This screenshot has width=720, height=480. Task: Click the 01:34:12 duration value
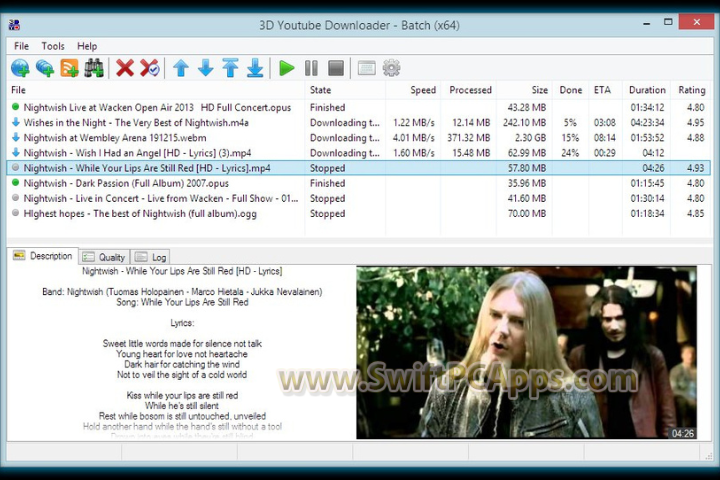tap(647, 107)
